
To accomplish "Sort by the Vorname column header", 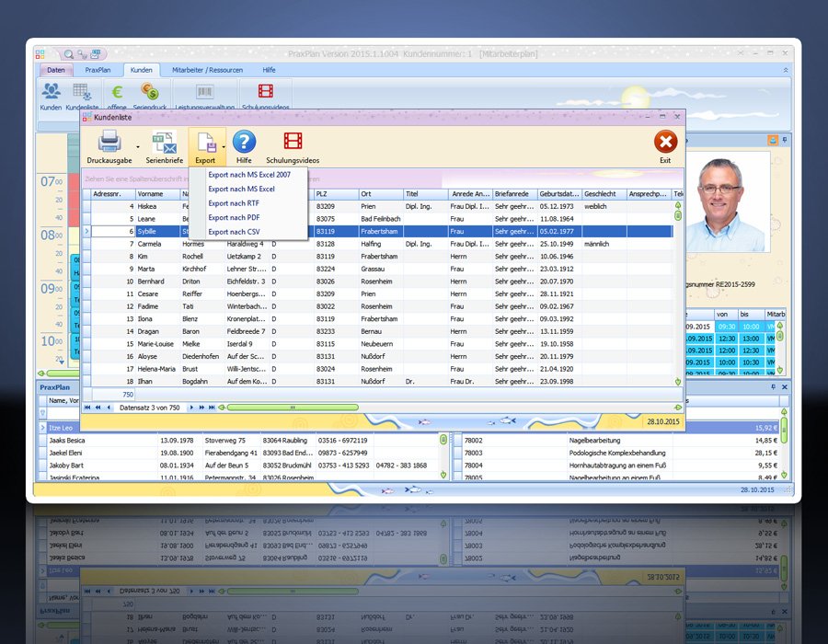I will coord(157,194).
